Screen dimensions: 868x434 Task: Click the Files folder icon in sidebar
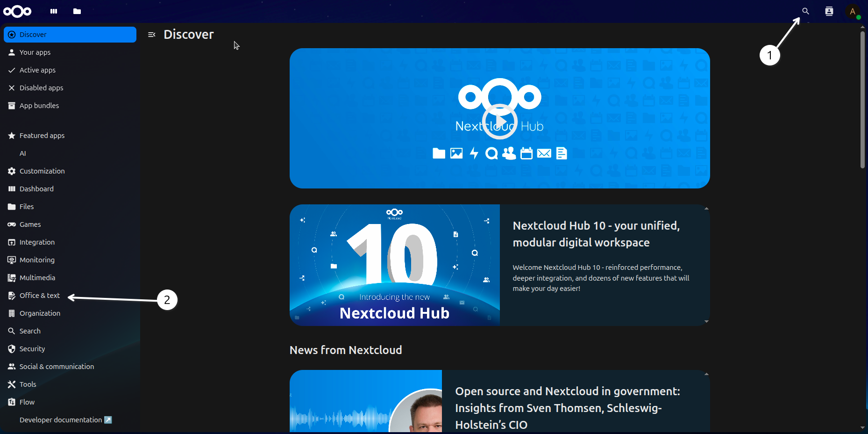tap(12, 207)
